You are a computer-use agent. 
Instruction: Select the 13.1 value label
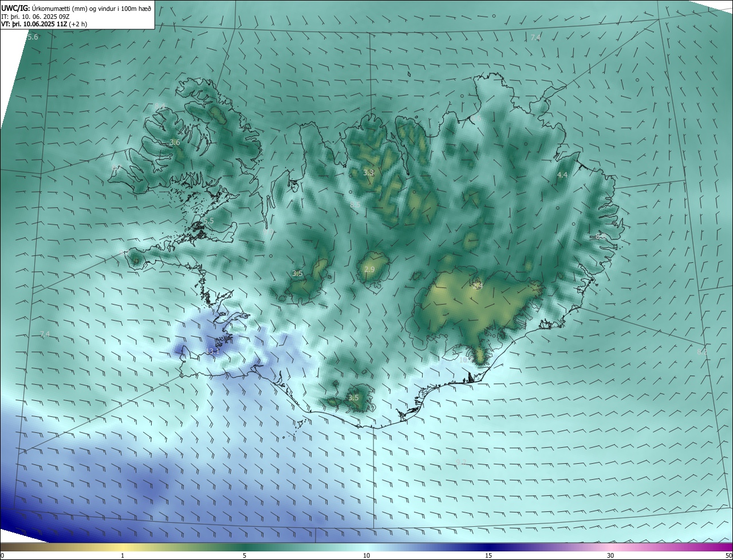click(212, 352)
